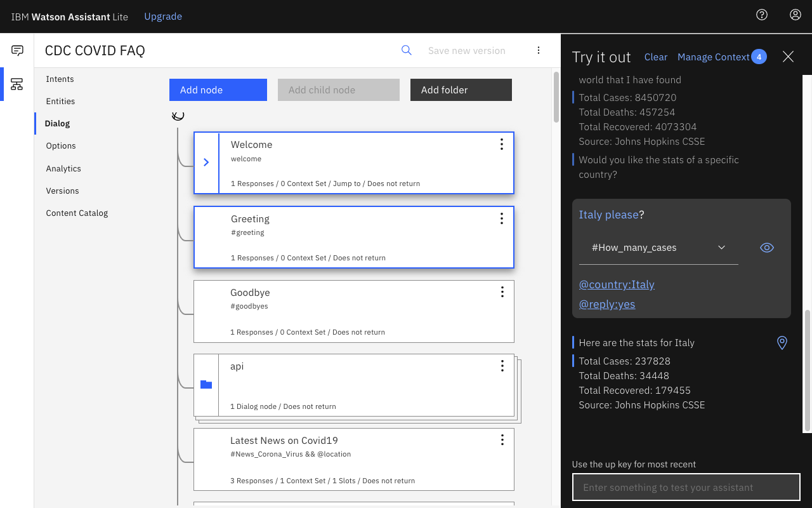The image size is (812, 508).
Task: Click the test assistant input field
Action: coord(686,488)
